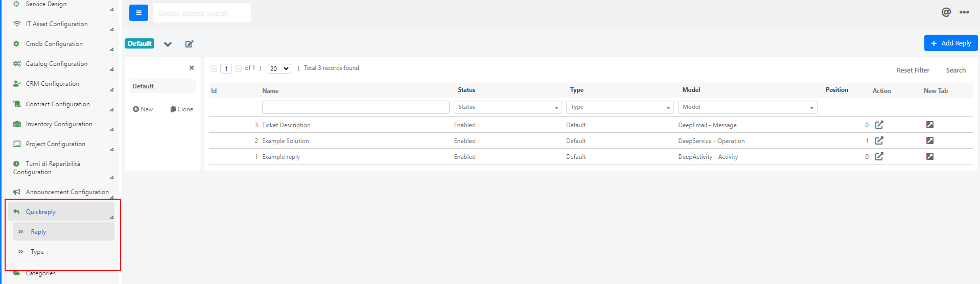Click the hamburger menu button
The width and height of the screenshot is (980, 284).
pyautogui.click(x=138, y=13)
